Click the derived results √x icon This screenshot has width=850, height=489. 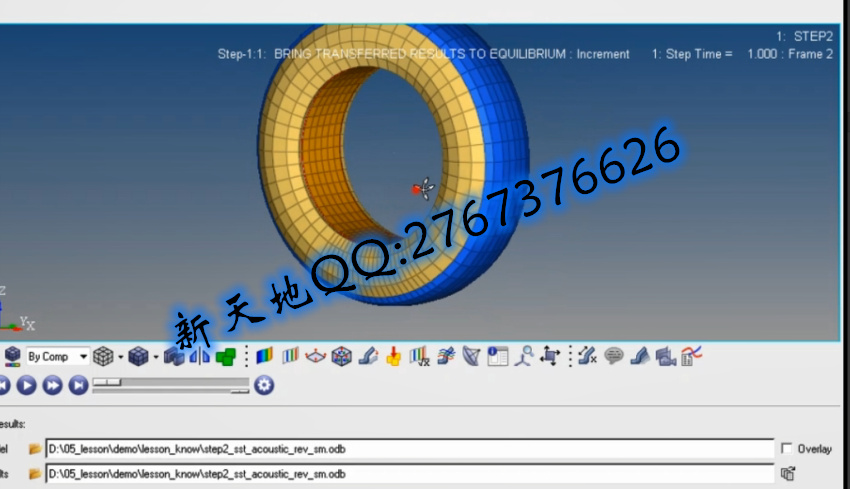420,356
